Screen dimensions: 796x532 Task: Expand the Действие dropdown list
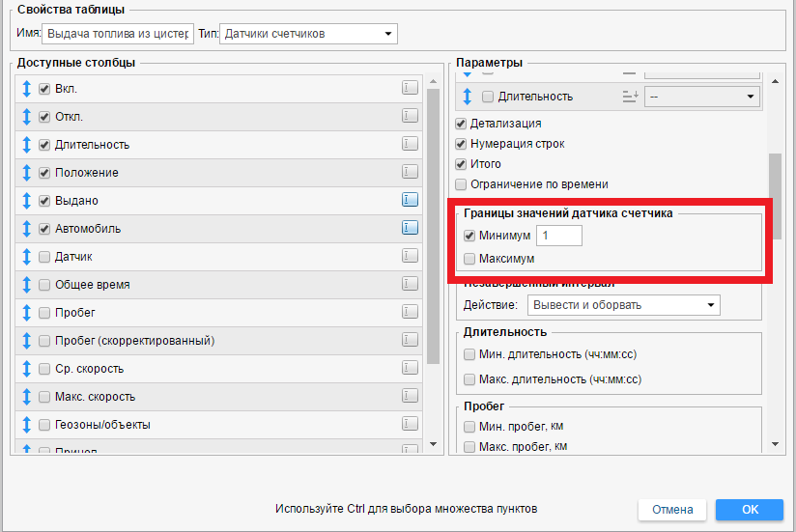(623, 305)
